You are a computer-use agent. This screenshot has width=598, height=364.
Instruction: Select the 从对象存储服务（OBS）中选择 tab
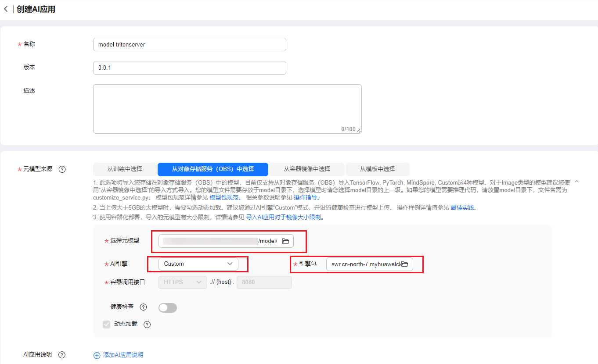(213, 169)
